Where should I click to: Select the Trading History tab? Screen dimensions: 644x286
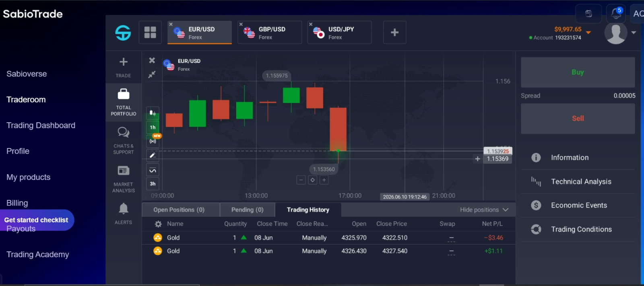coord(308,210)
